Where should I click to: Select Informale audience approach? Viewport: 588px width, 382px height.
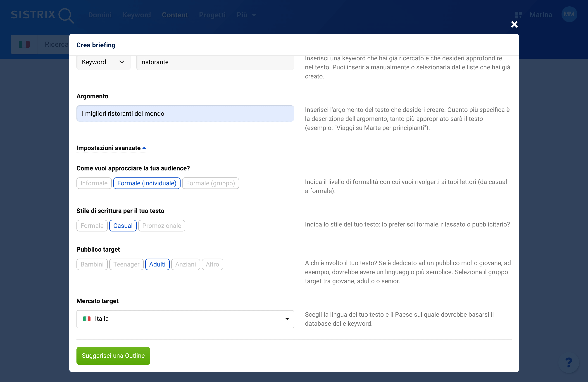(x=94, y=183)
